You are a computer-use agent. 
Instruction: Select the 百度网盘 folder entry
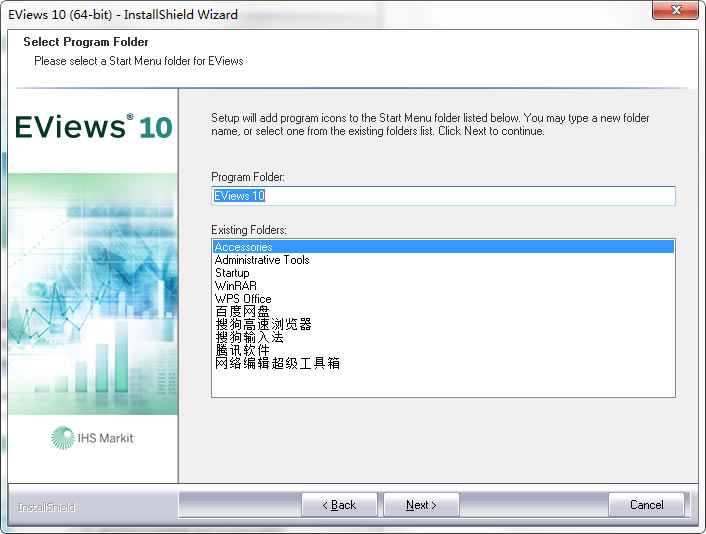[x=242, y=312]
